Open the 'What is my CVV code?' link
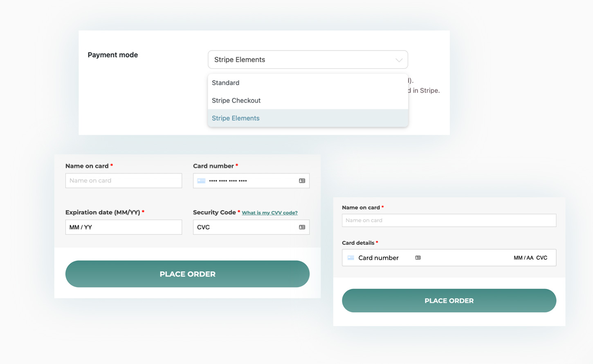This screenshot has height=364, width=593. [270, 213]
